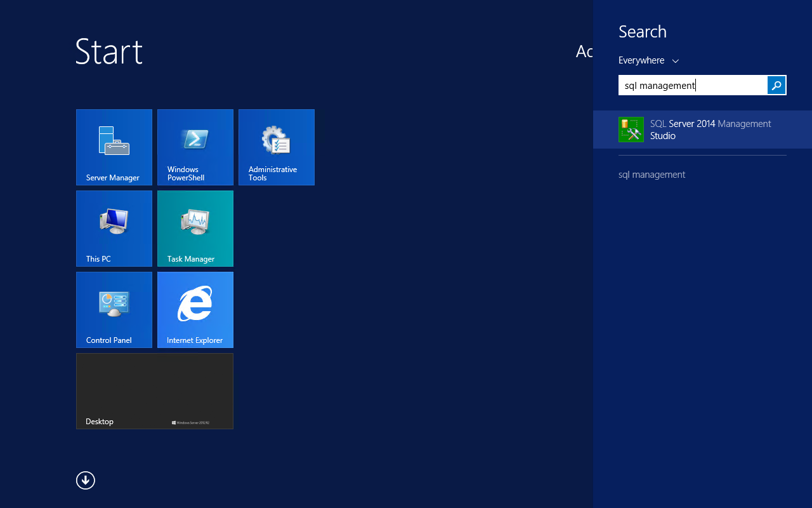Click the partially visible Administrator account name
Screen dimensions: 812x508
[x=582, y=52]
